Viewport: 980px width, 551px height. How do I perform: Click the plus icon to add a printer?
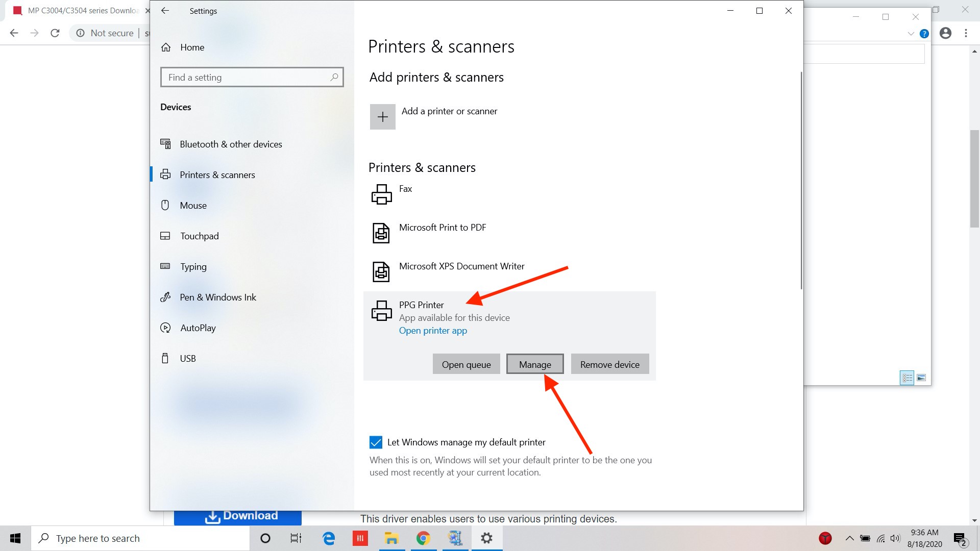pos(383,117)
